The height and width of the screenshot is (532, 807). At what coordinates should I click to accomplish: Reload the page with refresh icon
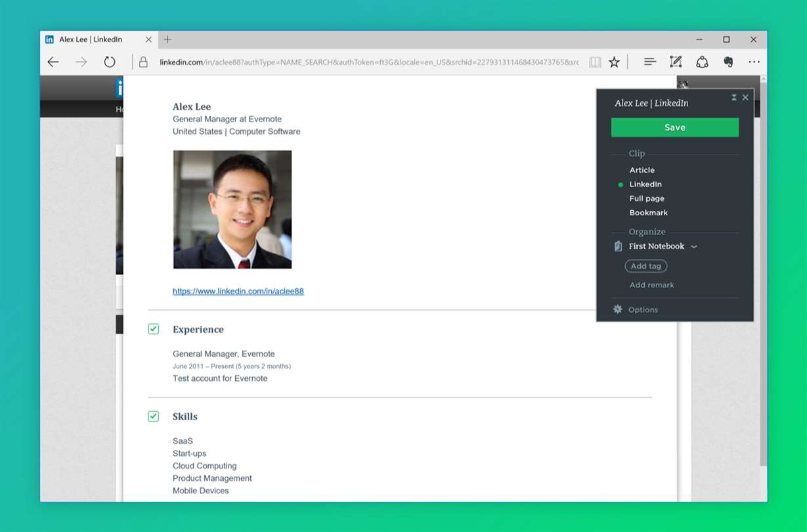click(110, 62)
